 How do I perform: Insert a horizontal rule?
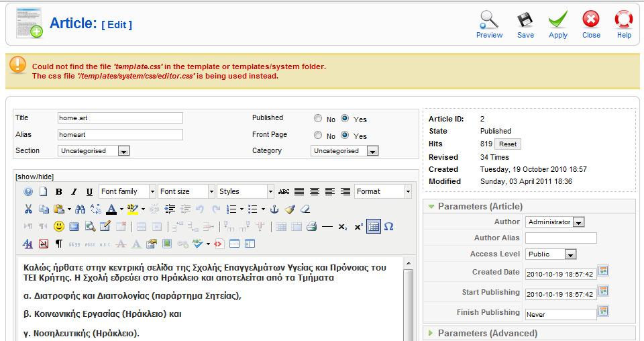[327, 226]
